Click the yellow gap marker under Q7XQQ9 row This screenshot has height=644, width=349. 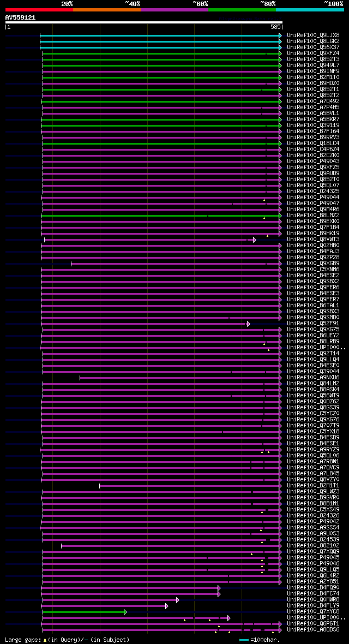pos(252,553)
